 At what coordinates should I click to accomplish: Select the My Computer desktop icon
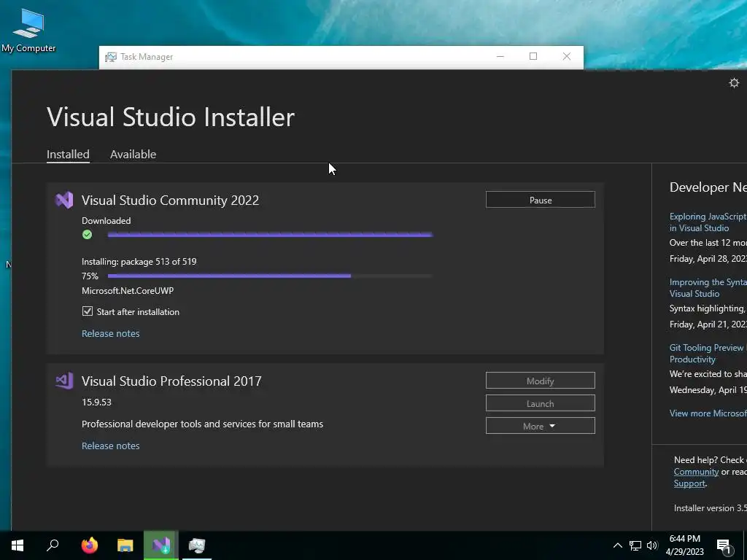point(28,31)
